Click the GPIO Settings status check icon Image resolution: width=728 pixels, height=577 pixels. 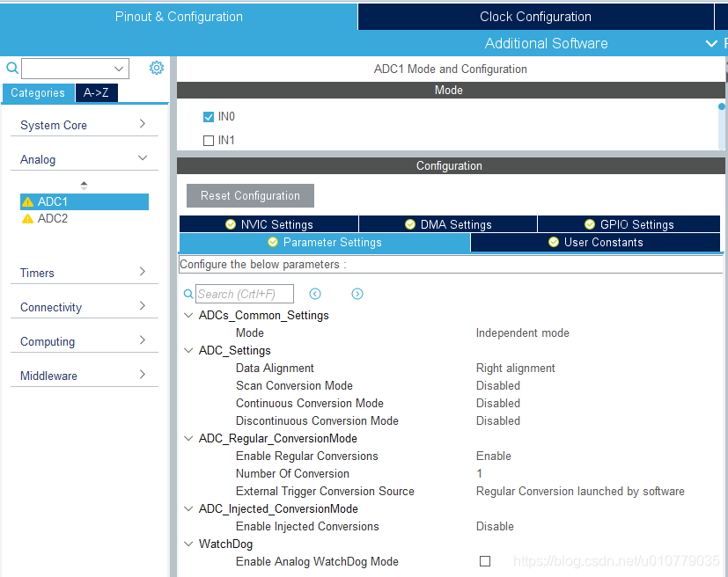coord(590,224)
